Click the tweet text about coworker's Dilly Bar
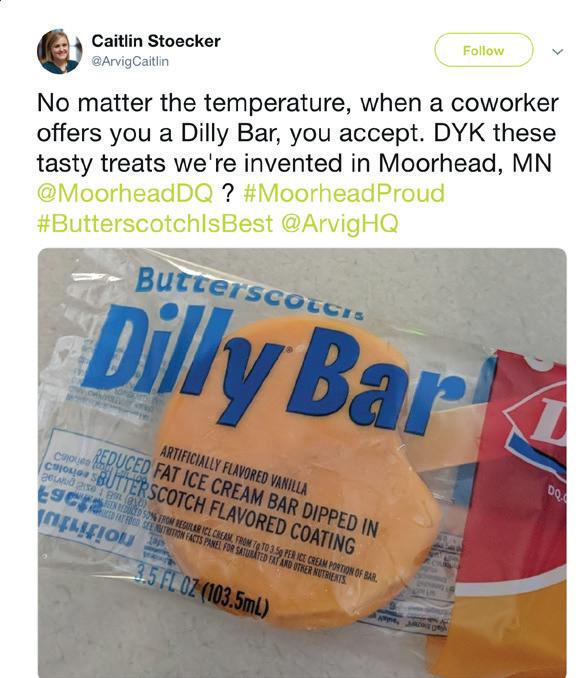Viewport: 582px width, 678px height. point(297,133)
